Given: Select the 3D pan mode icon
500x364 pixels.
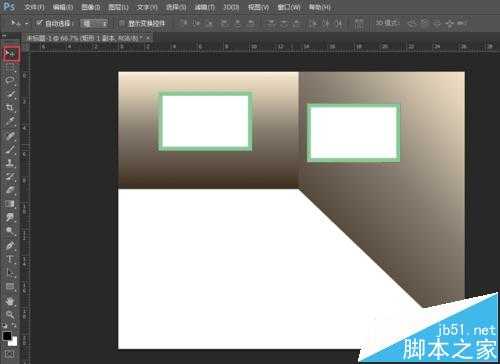Looking at the screenshot, I should click(437, 23).
